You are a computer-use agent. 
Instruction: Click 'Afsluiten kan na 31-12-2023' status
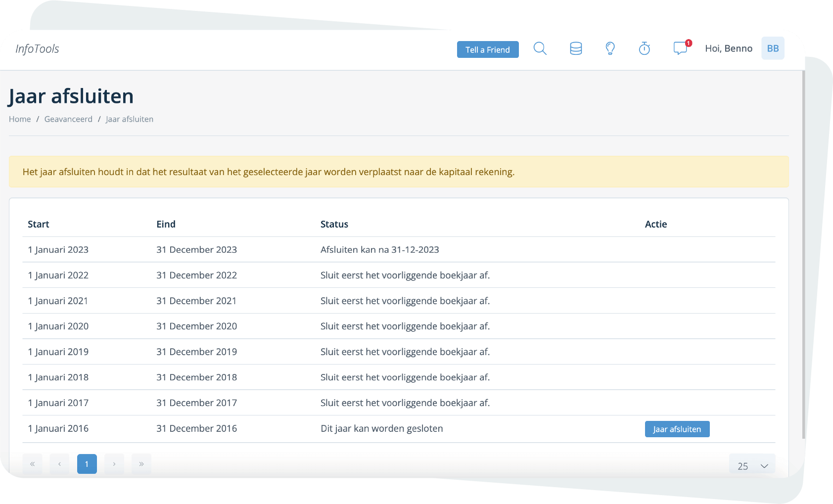[x=380, y=250]
